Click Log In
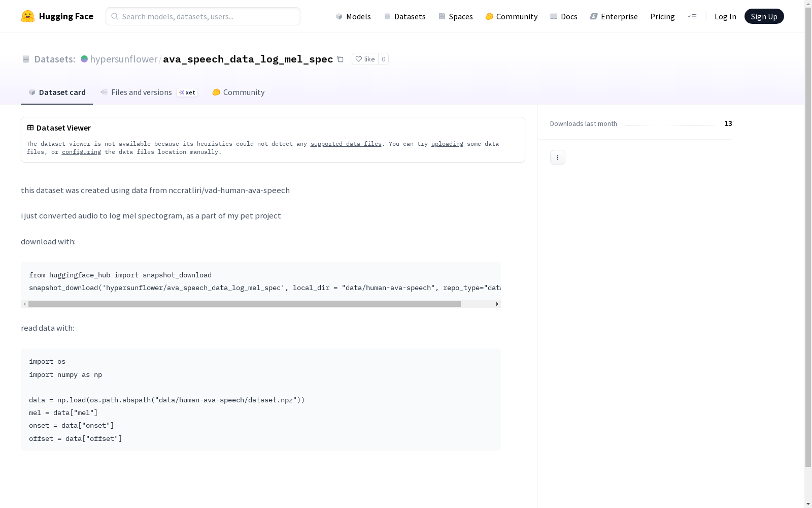The height and width of the screenshot is (508, 812). tap(725, 16)
